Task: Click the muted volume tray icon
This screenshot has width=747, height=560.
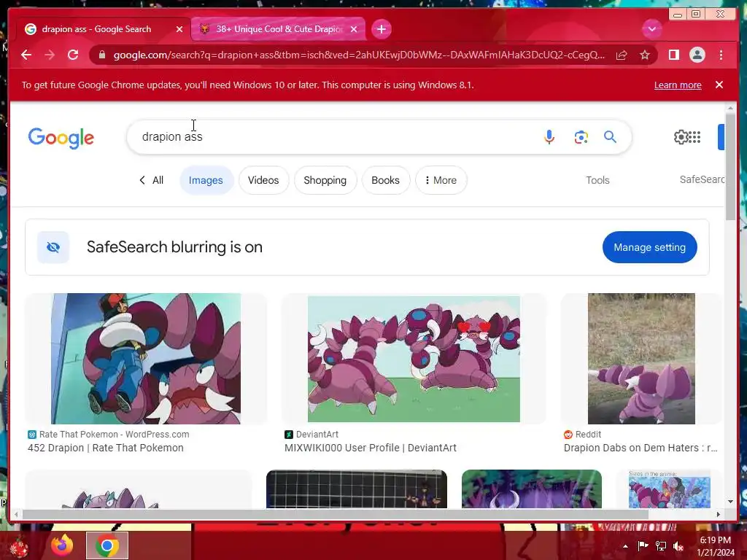Action: (678, 546)
